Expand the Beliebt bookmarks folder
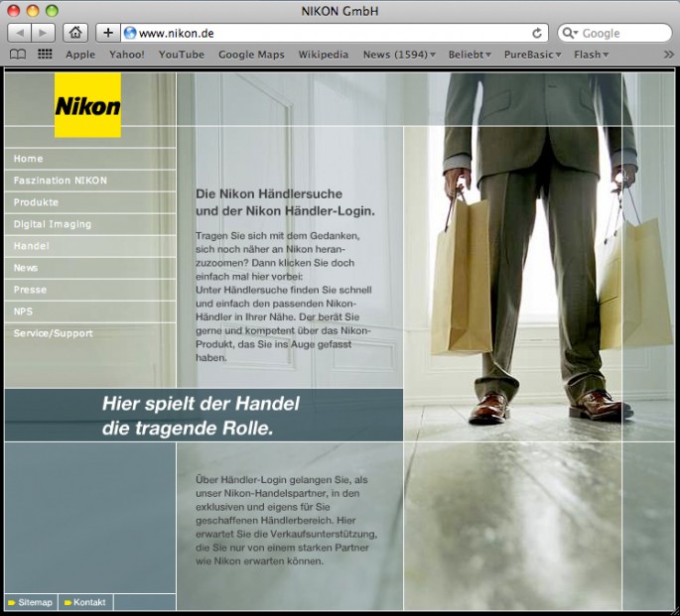 coord(470,55)
